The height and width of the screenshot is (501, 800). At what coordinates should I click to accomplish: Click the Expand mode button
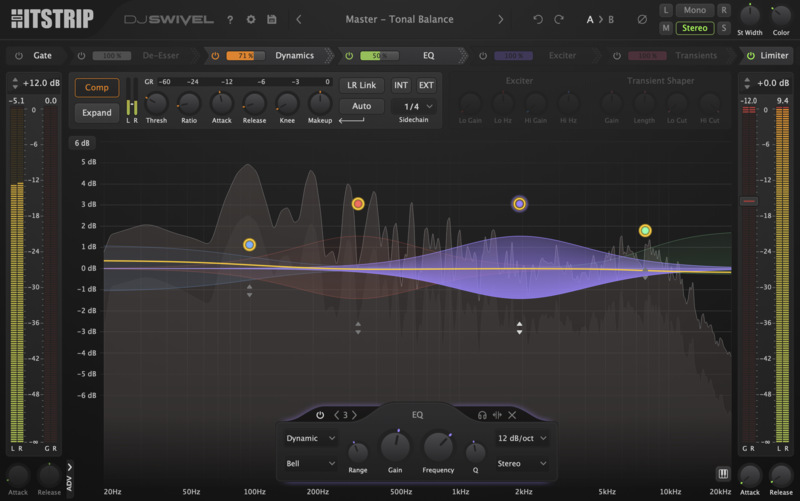click(97, 113)
